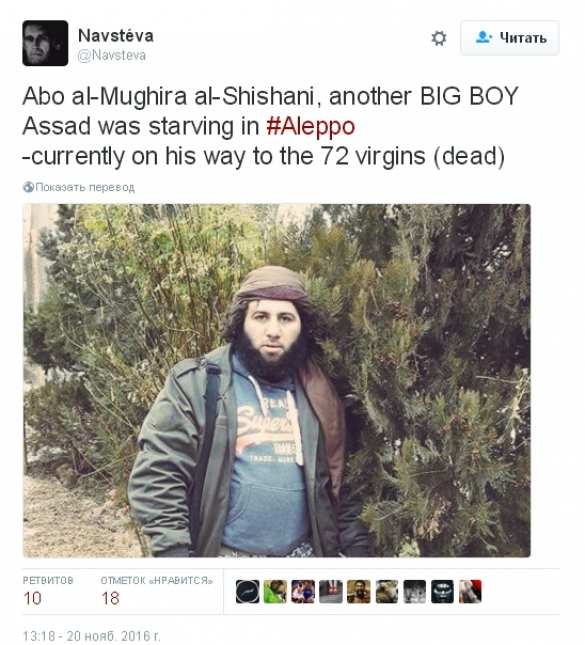Click the Читать follow button
This screenshot has height=645, width=585.
[510, 38]
